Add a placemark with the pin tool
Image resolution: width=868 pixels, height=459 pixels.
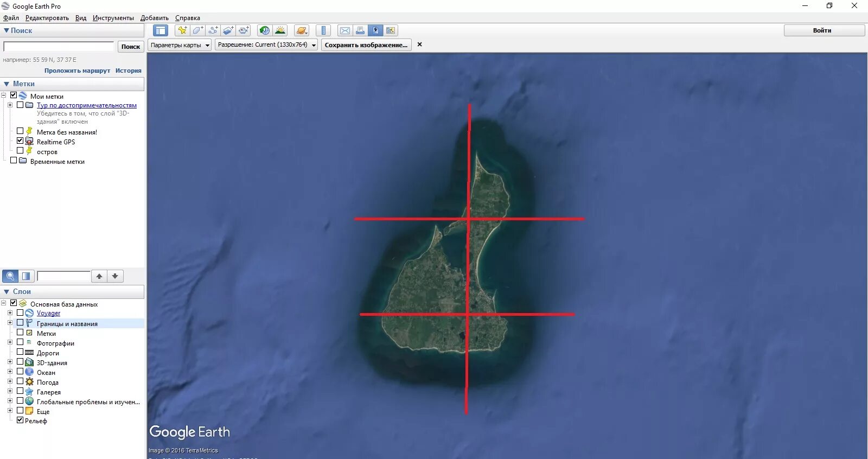(182, 30)
